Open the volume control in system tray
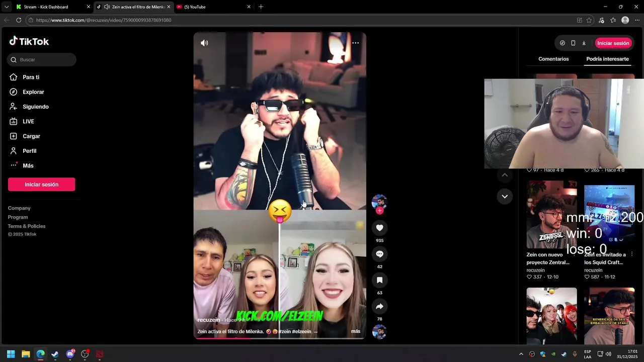Screen dimensions: 644x362 click(608, 354)
